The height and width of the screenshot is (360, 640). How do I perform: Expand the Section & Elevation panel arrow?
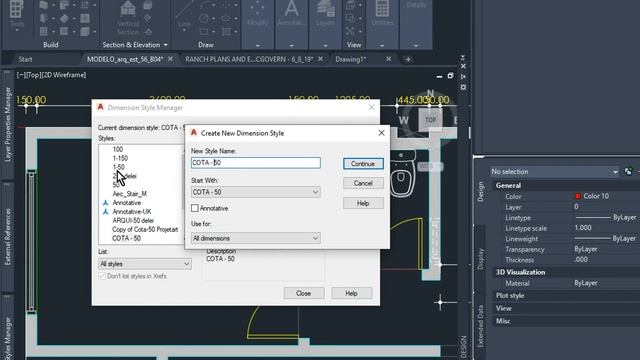(x=165, y=45)
